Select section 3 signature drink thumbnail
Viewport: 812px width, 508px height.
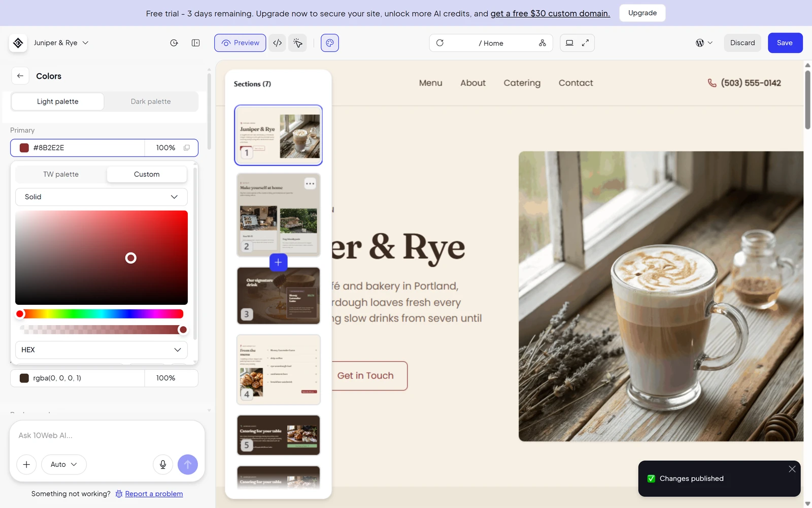click(x=278, y=296)
